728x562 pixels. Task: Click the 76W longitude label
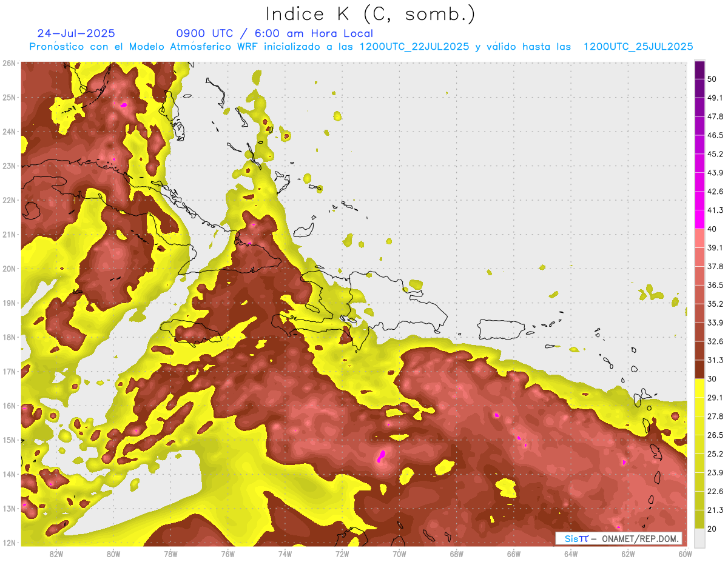coord(227,554)
